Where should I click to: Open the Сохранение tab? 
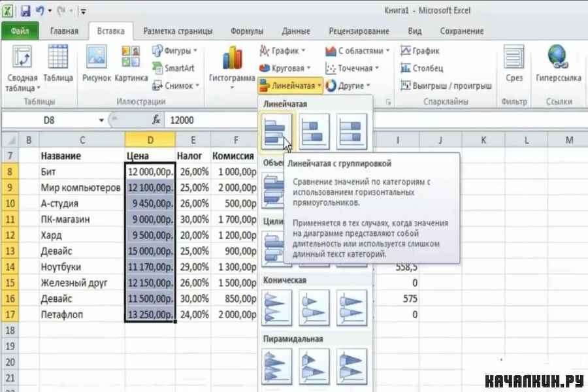pyautogui.click(x=462, y=31)
